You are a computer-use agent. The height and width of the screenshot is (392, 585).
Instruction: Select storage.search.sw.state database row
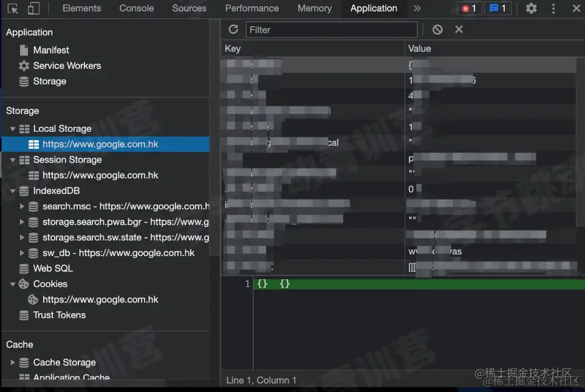(x=126, y=237)
